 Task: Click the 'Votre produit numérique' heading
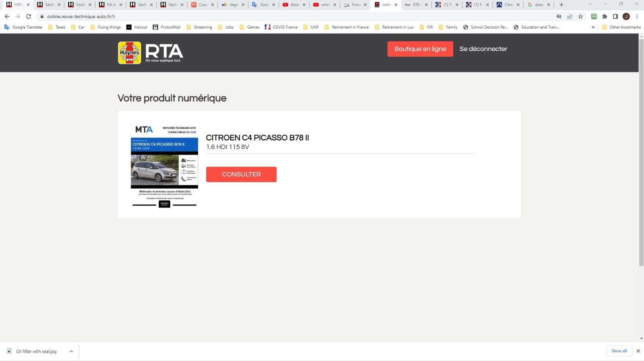[172, 98]
